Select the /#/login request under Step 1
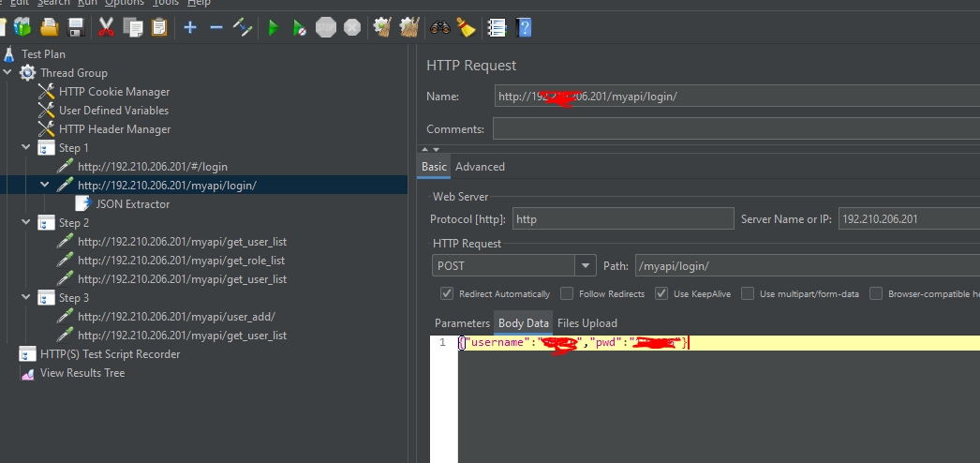 [153, 167]
